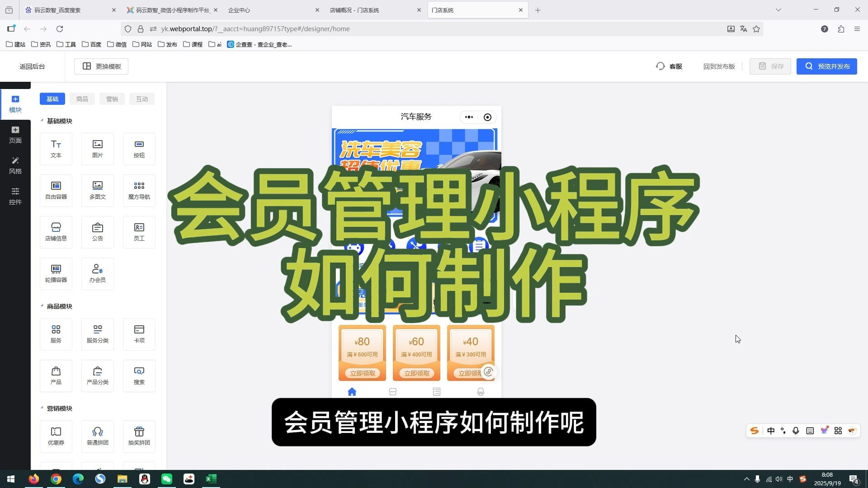Screen dimensions: 868x488
Task: Select the 办会员 membership module
Action: coord(97,273)
